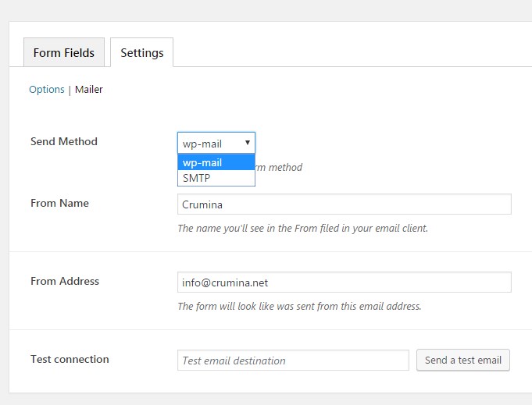Click the From Name help description text
The width and height of the screenshot is (532, 405).
tap(302, 229)
